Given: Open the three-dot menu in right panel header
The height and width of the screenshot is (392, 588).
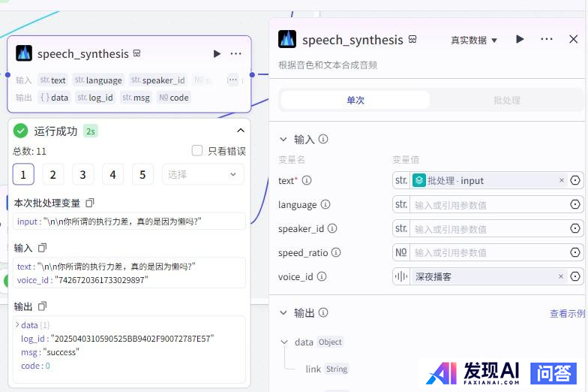Looking at the screenshot, I should click(547, 40).
